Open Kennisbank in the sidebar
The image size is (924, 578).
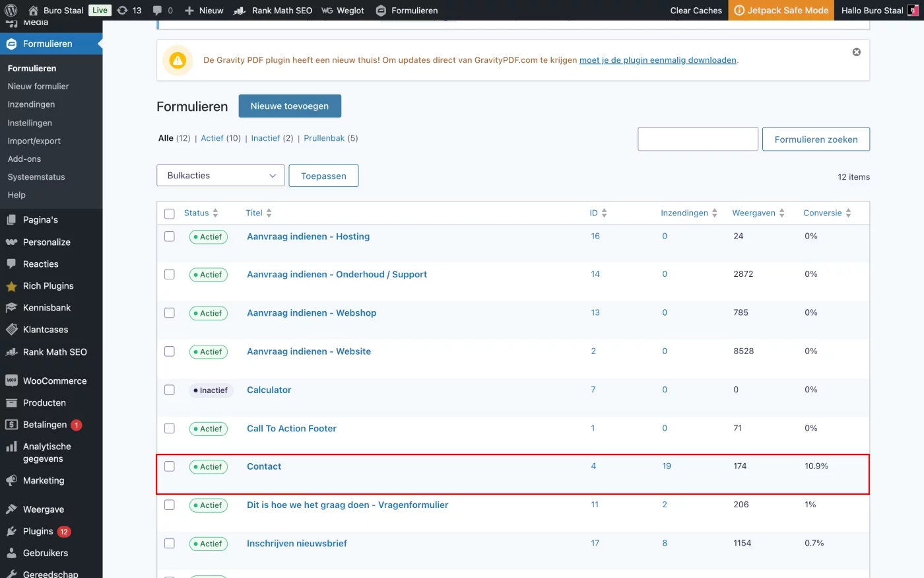point(46,308)
